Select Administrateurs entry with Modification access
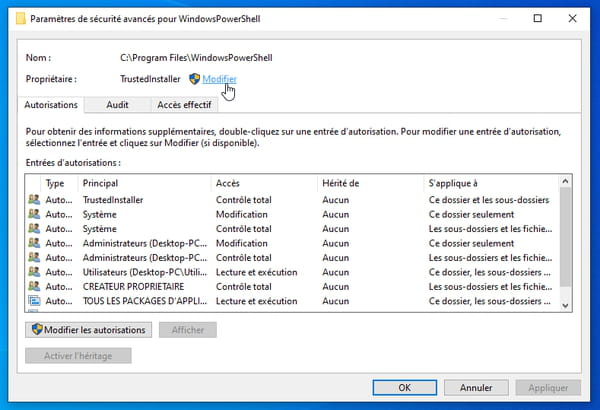 292,243
